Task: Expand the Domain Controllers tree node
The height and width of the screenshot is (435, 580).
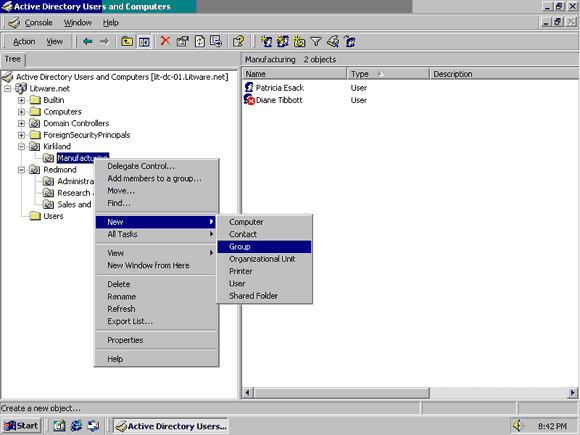Action: [21, 124]
